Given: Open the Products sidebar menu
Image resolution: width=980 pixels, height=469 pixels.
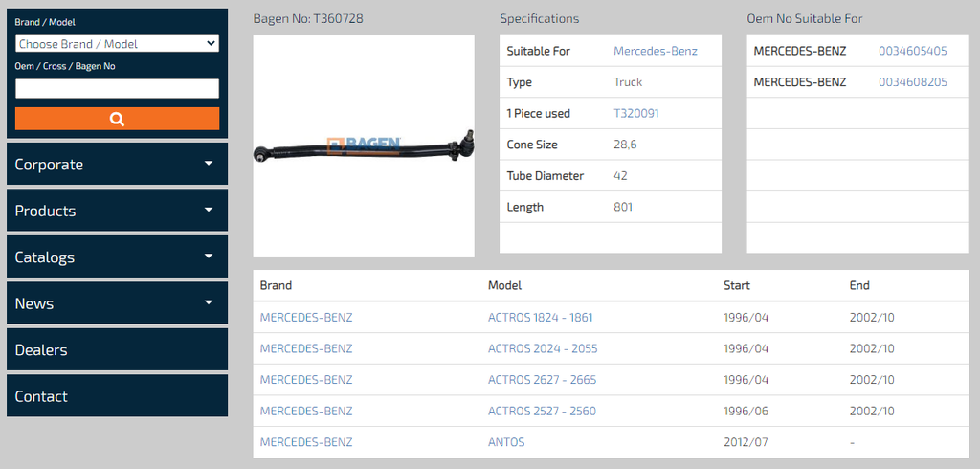Looking at the screenshot, I should (117, 211).
